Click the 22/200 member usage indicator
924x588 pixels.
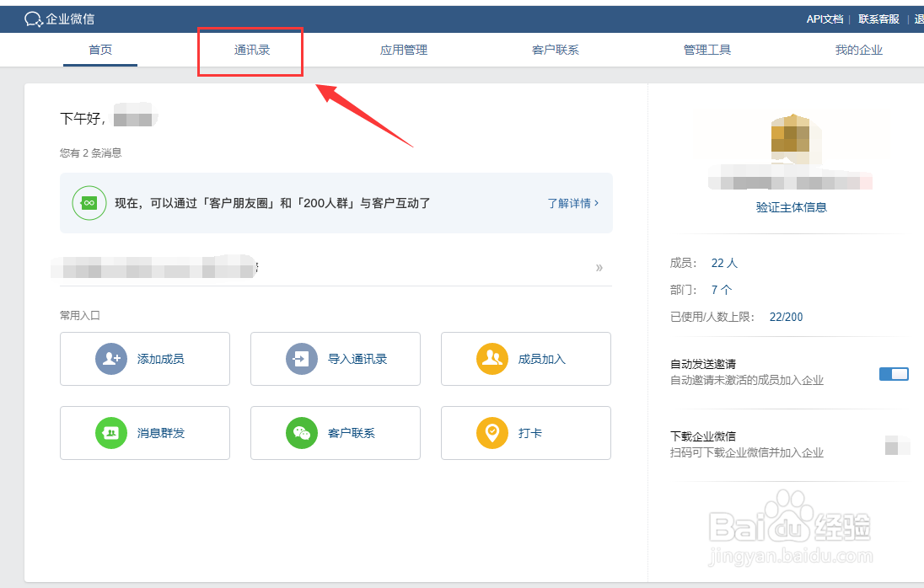[785, 317]
